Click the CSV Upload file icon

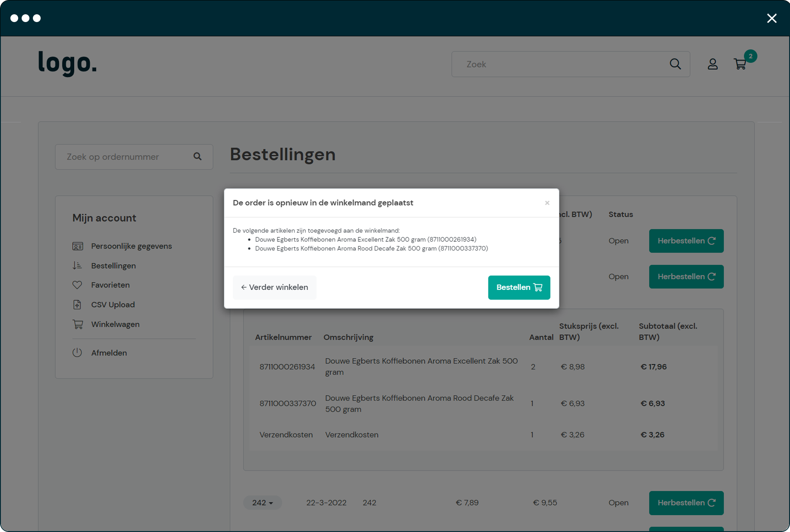pos(77,304)
